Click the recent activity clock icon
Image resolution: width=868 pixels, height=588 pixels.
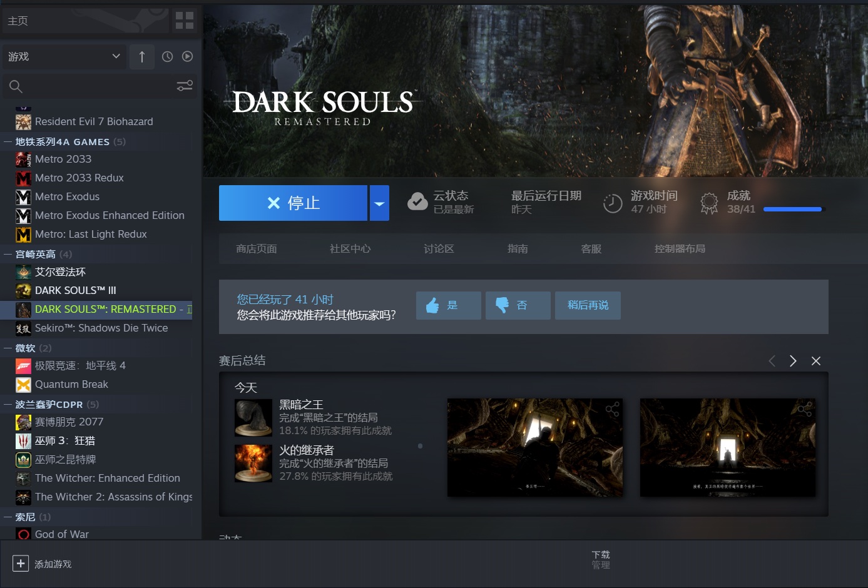167,57
